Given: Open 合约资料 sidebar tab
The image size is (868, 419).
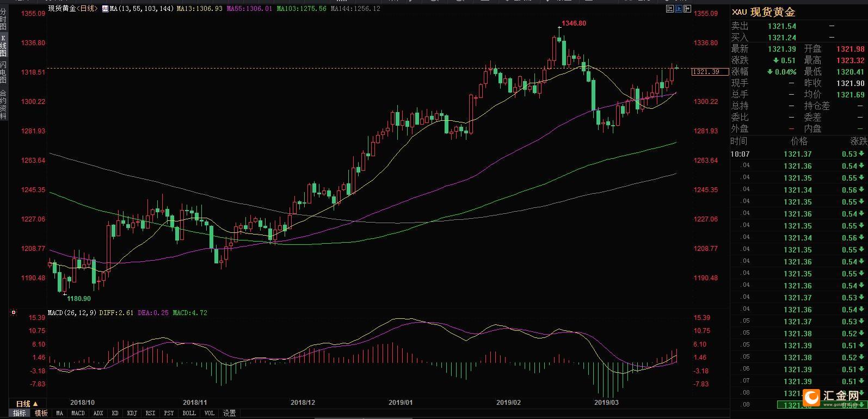Looking at the screenshot, I should point(3,104).
